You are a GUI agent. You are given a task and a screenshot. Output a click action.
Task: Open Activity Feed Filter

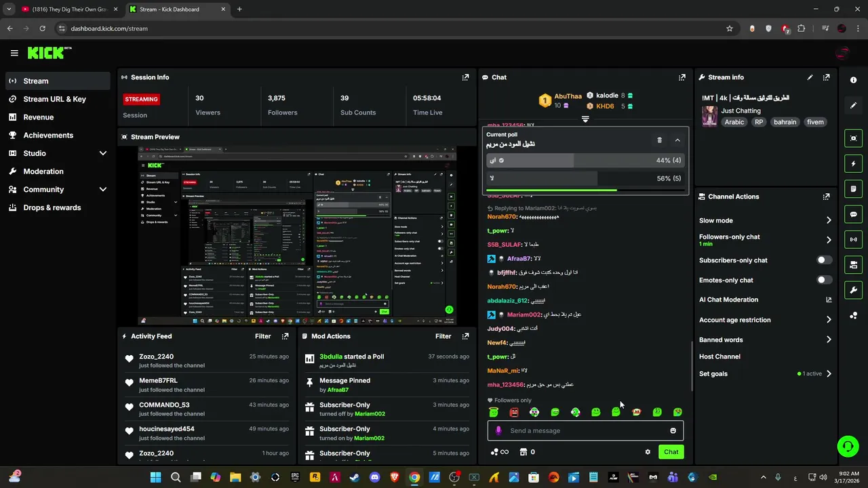point(262,336)
